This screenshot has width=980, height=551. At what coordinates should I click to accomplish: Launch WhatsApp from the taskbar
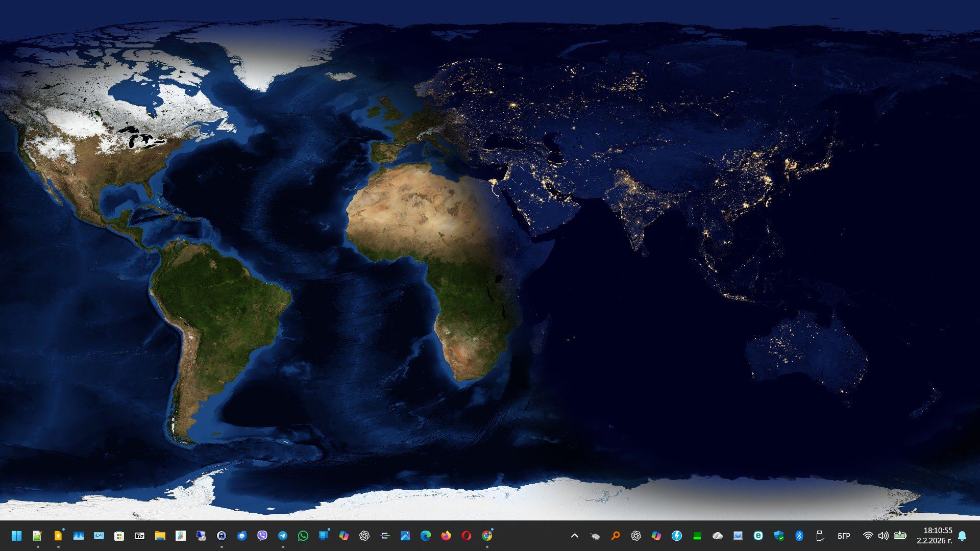click(x=303, y=536)
